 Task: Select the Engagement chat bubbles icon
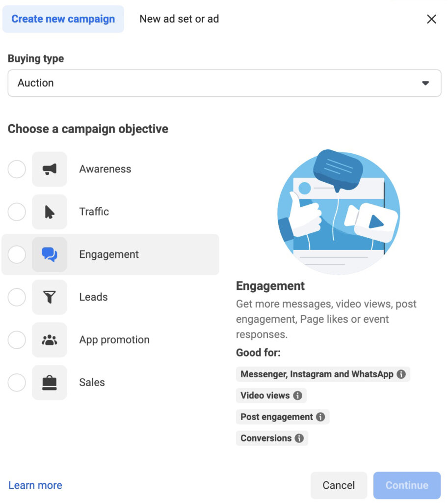click(x=49, y=254)
